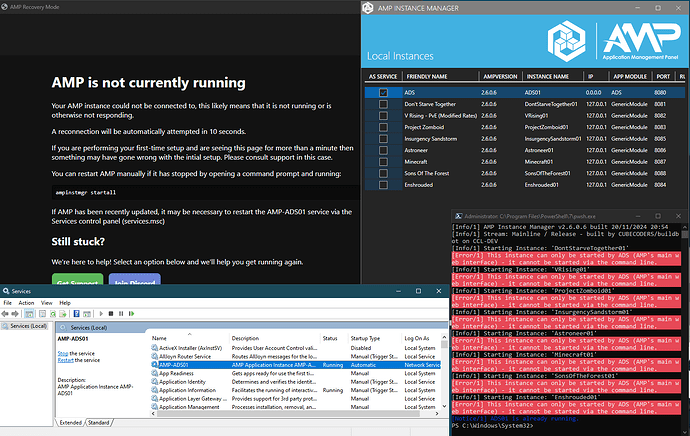
Task: Select the Enshrouded01 instance name cell
Action: 541,185
